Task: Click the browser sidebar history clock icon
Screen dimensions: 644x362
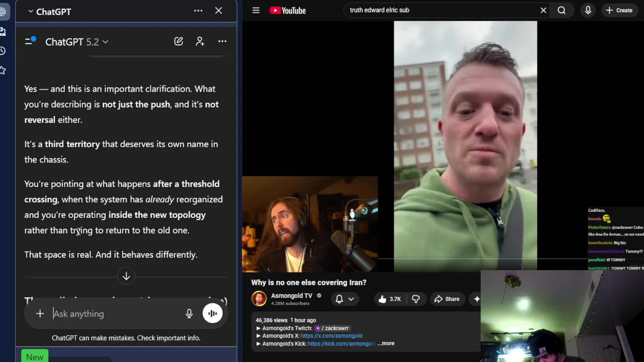Action: click(3, 51)
